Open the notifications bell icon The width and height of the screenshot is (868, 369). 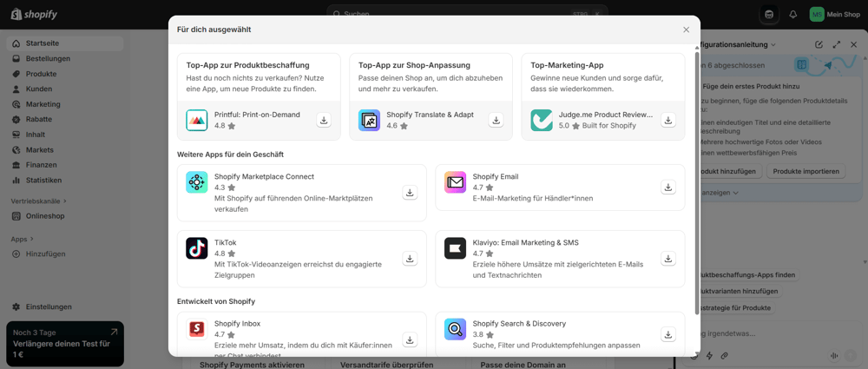click(x=792, y=15)
